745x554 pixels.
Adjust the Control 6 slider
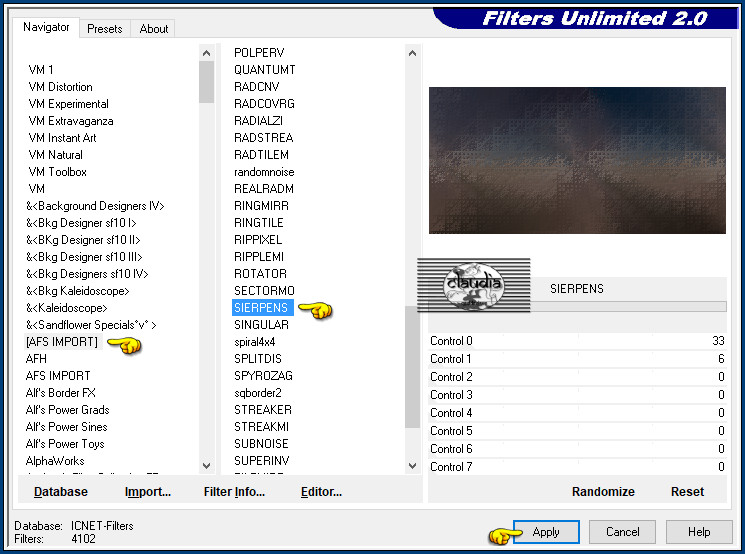point(577,449)
